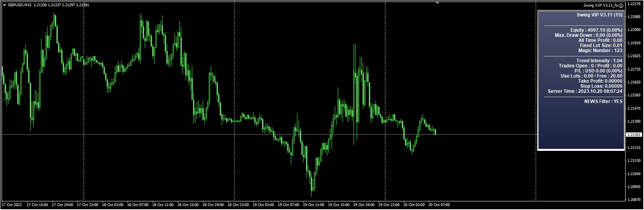Viewport: 644px width, 210px height.
Task: Click the 1.21390 price scale label
Action: pos(634,121)
